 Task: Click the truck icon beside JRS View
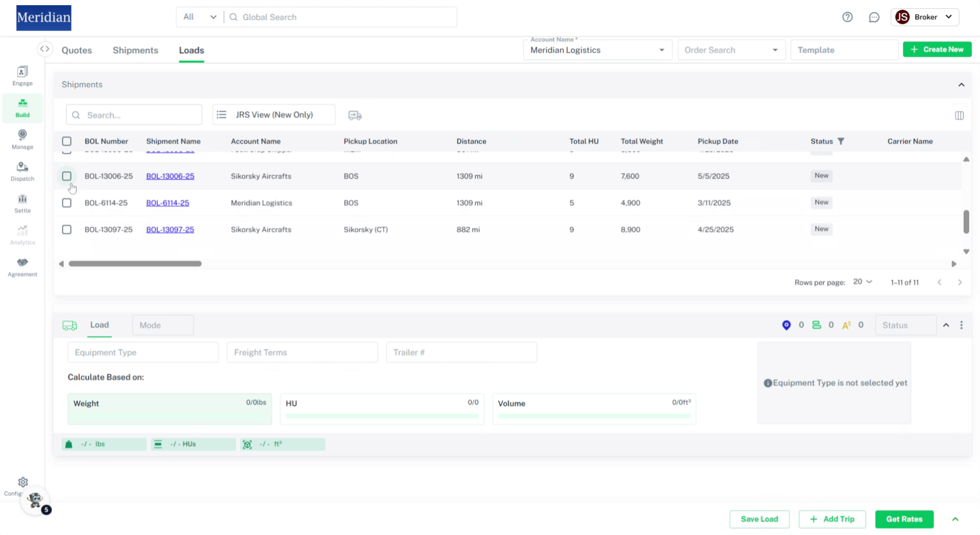tap(355, 115)
